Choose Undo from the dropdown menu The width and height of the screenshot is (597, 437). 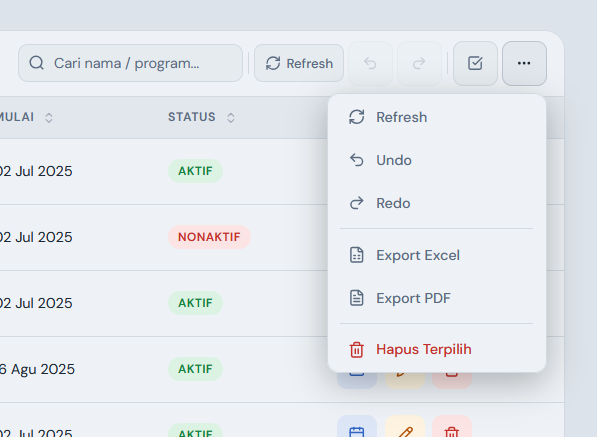pyautogui.click(x=437, y=160)
